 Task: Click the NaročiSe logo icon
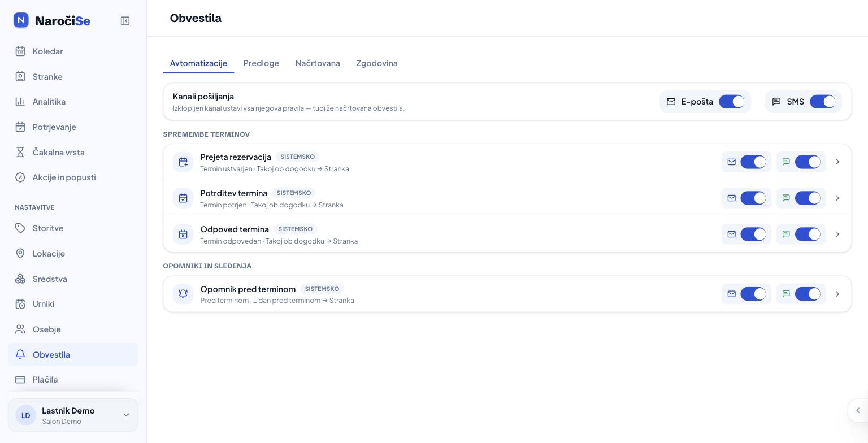click(21, 20)
